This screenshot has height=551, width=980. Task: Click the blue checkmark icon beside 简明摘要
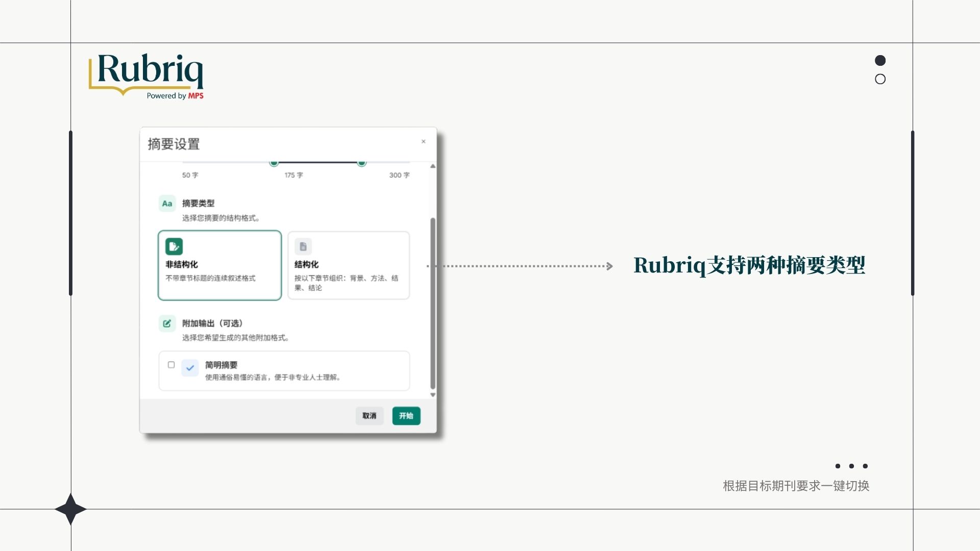pyautogui.click(x=190, y=368)
